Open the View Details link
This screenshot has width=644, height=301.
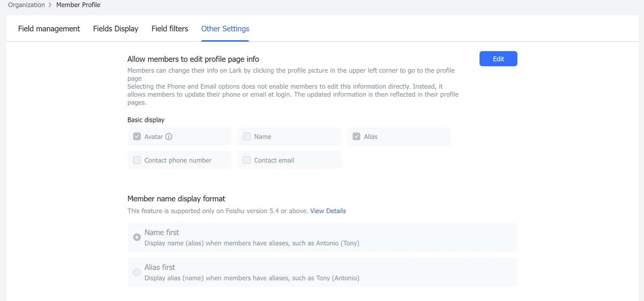[x=328, y=211]
